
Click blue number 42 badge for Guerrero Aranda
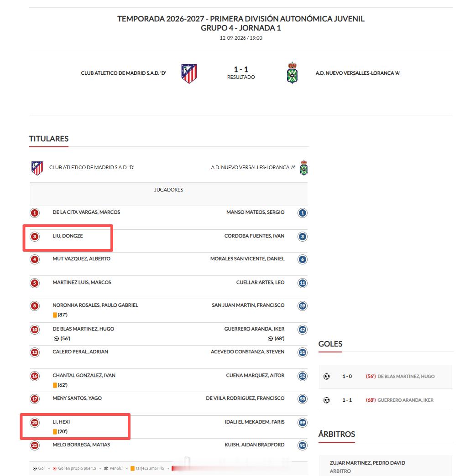pyautogui.click(x=303, y=330)
